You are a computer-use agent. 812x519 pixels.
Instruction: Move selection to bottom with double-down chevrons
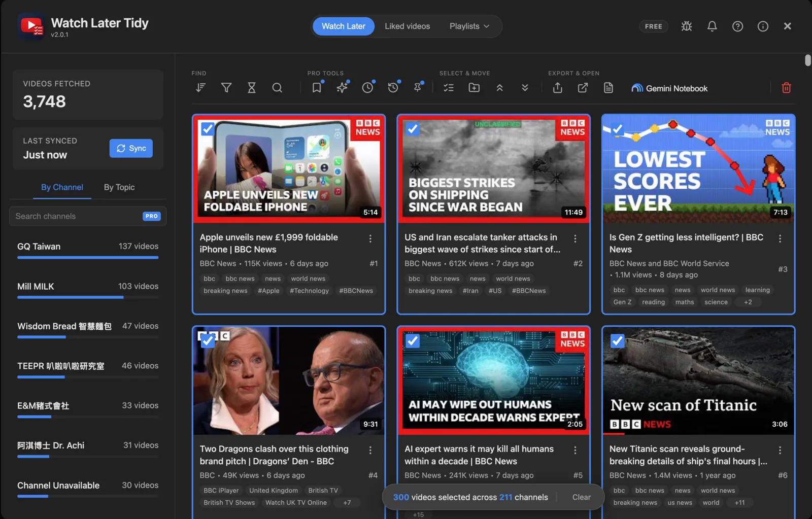coord(525,88)
